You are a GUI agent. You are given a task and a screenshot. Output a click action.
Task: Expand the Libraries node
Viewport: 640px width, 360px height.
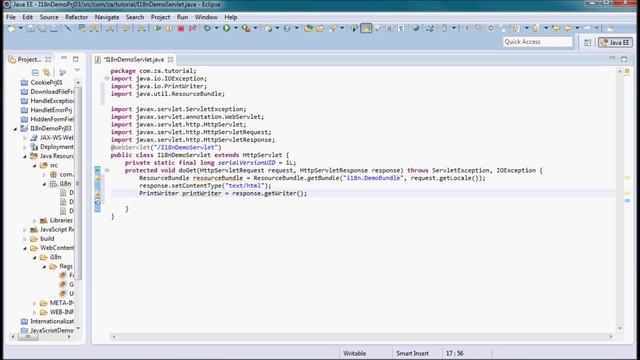[x=35, y=221]
